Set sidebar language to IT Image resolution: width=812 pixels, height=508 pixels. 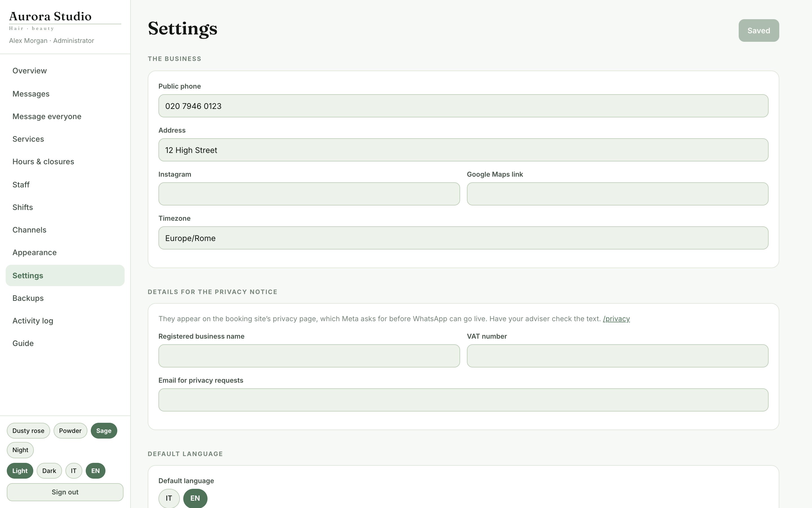[x=74, y=471]
